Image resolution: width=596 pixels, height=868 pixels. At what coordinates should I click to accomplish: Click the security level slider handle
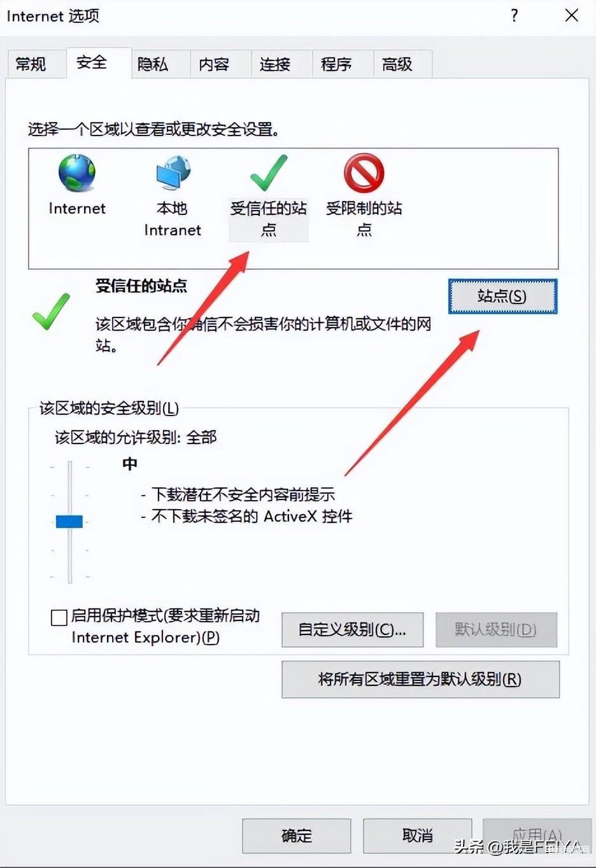pos(69,522)
